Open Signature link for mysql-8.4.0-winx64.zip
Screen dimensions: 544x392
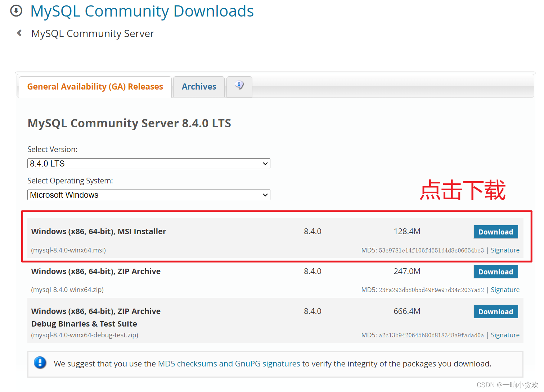505,290
